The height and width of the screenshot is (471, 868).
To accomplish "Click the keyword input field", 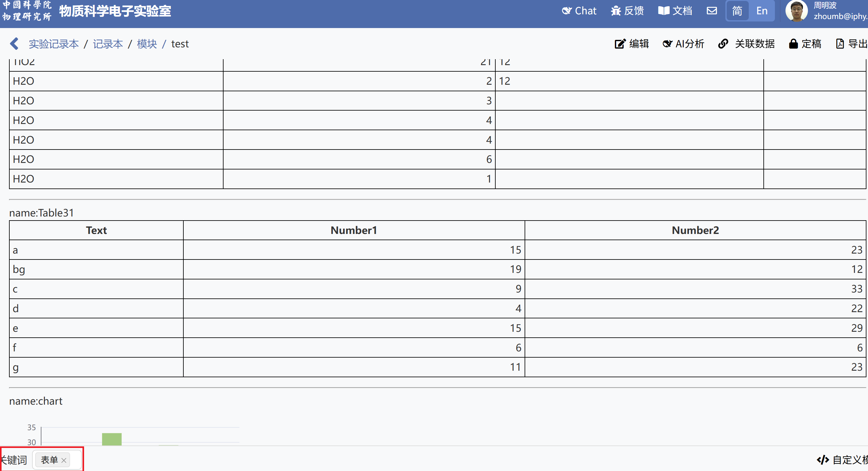I will pos(75,460).
